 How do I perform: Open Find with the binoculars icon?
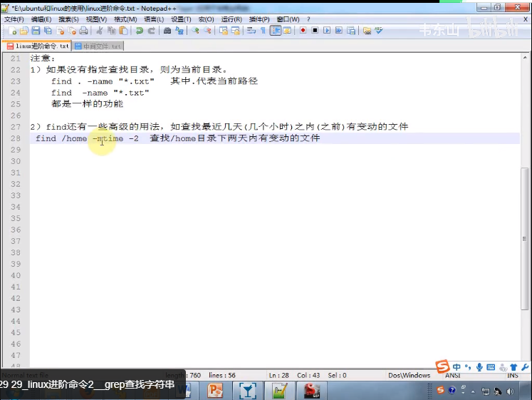167,31
